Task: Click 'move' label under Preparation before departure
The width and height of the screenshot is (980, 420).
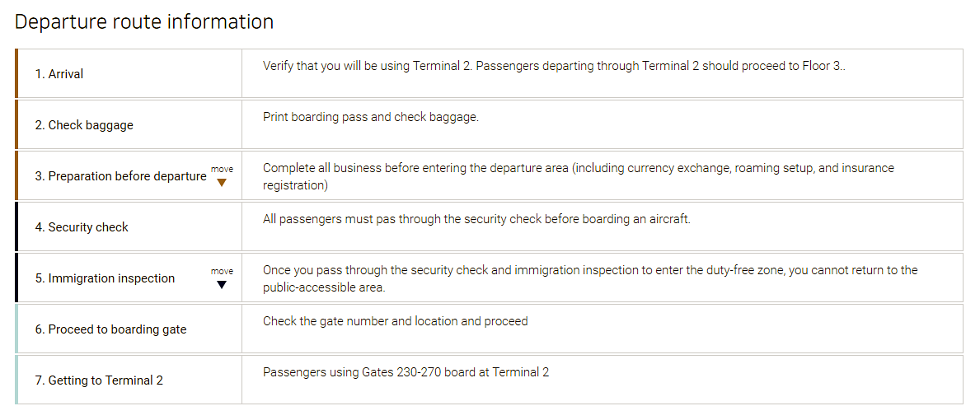Action: 222,169
